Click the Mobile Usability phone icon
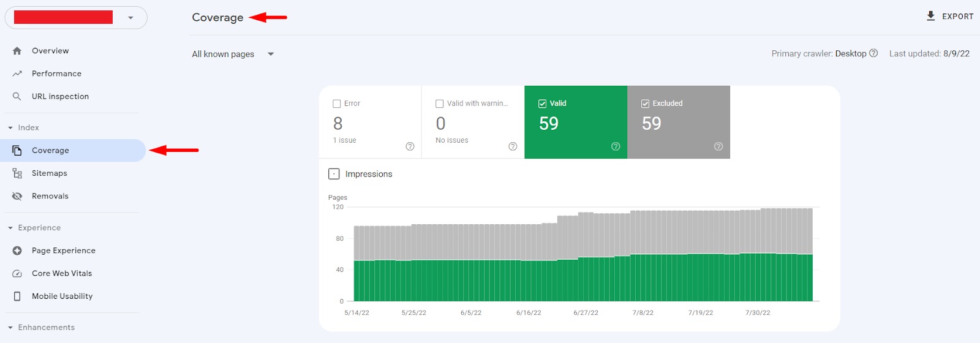This screenshot has height=343, width=980. click(x=17, y=296)
